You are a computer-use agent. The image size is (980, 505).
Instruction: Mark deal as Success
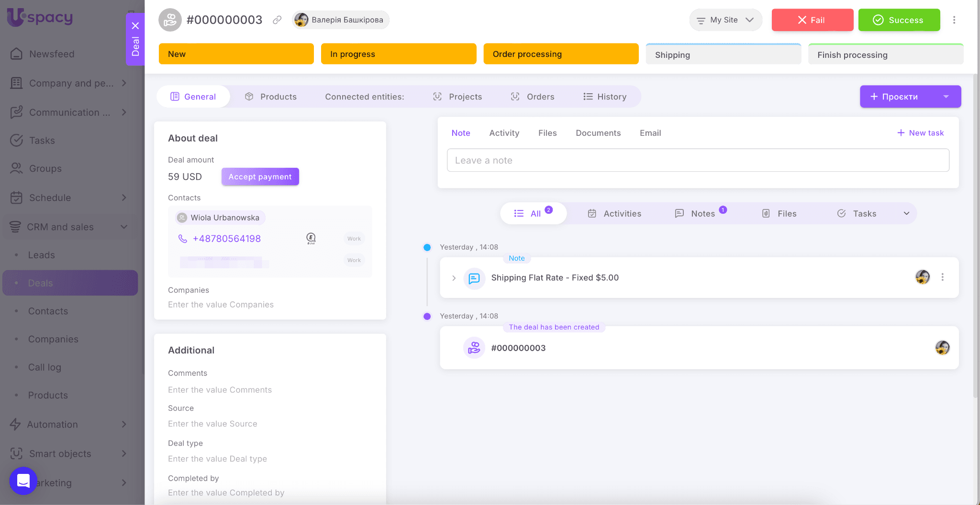point(899,20)
